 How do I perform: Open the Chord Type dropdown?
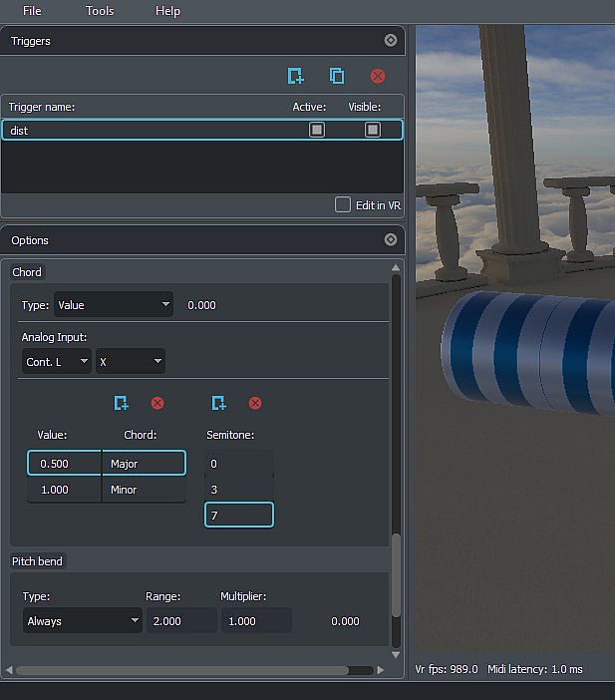click(114, 305)
